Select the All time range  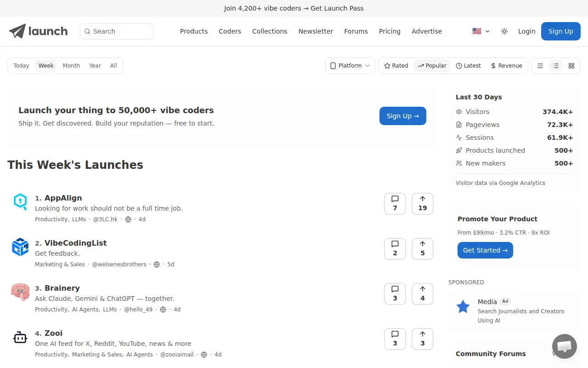coord(113,66)
